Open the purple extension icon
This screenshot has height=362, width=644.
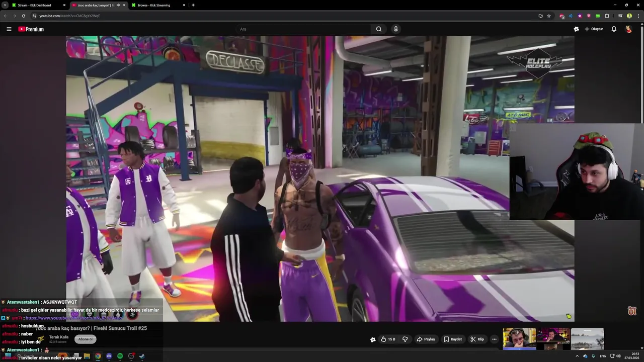point(580,16)
